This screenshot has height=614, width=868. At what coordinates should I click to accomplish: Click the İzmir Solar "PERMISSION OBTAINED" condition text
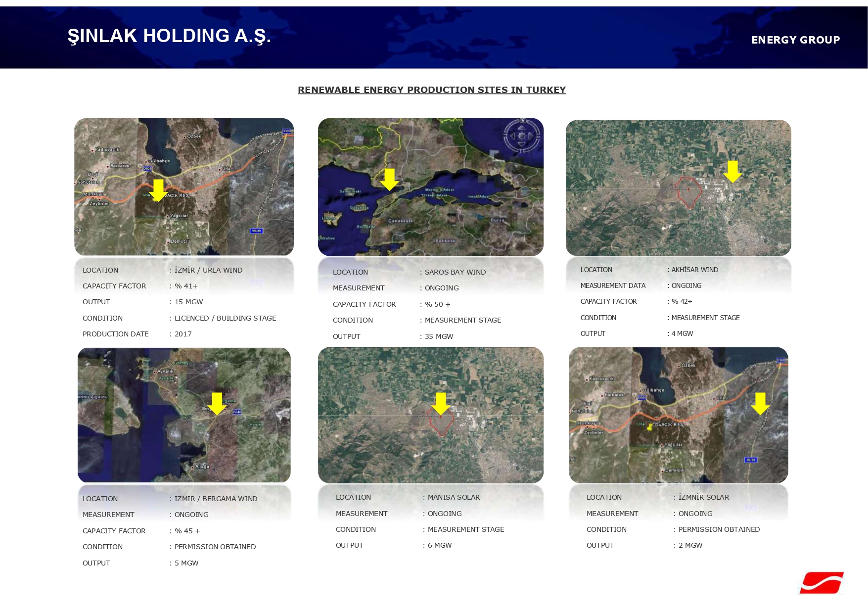point(719,529)
